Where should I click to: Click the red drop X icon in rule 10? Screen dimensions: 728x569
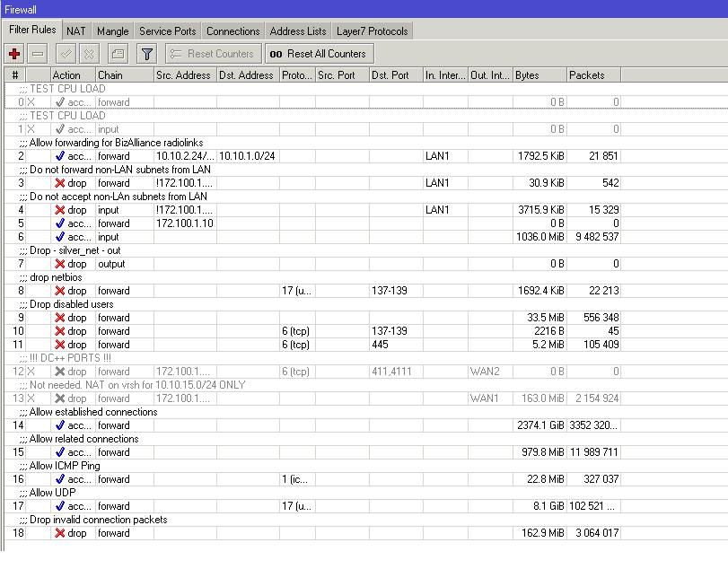[60, 331]
